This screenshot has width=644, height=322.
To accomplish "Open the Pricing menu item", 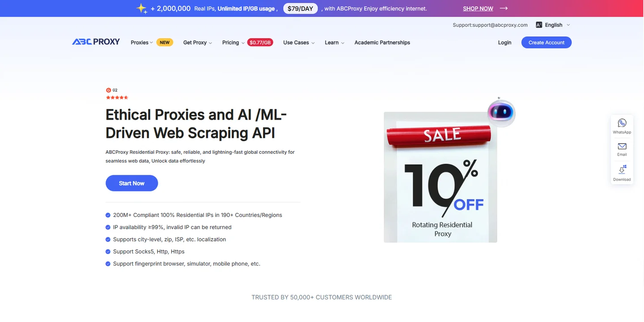I will click(x=233, y=42).
